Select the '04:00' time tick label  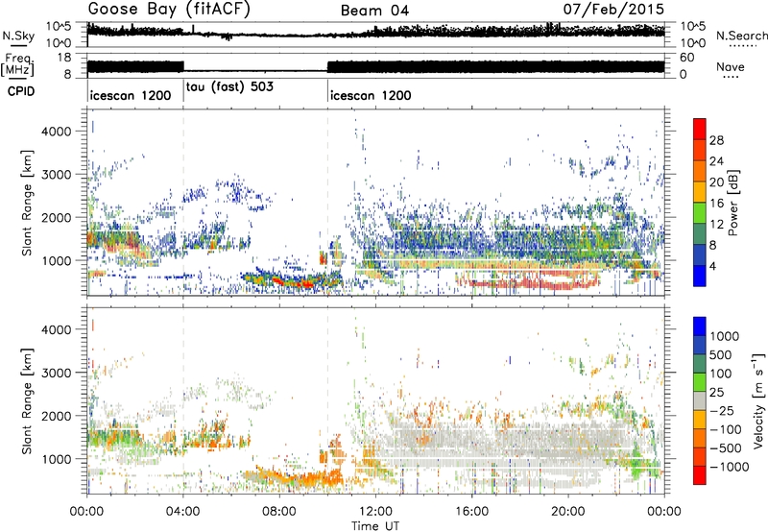(x=183, y=512)
